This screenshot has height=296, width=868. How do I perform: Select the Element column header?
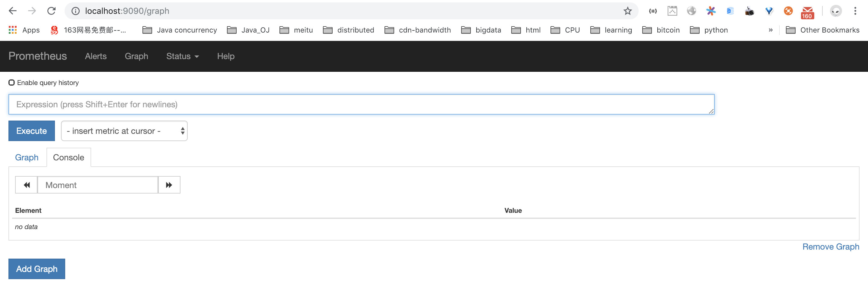[28, 211]
